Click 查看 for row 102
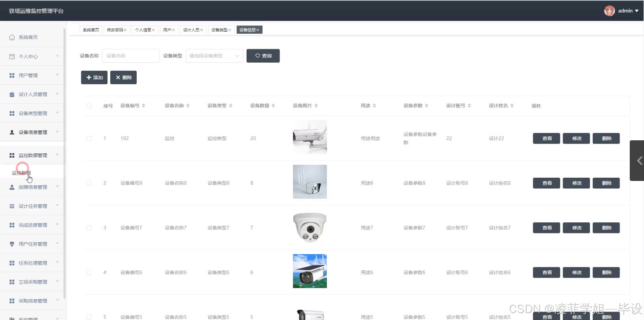 [x=546, y=138]
